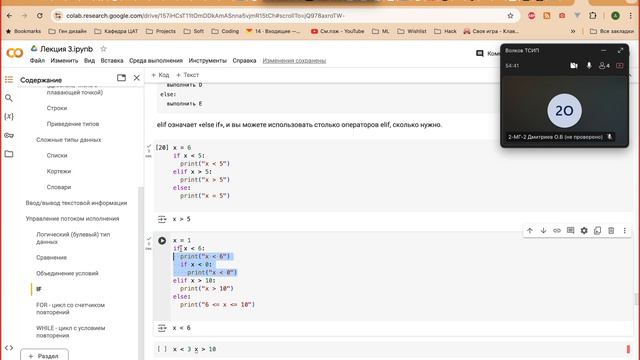Open the variables {x} sidebar icon
The width and height of the screenshot is (640, 360).
pyautogui.click(x=9, y=116)
